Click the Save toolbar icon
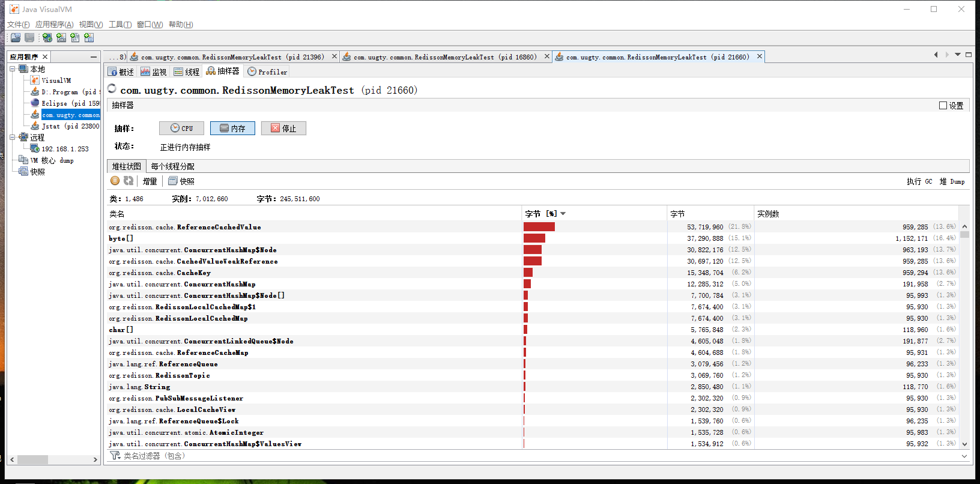 click(x=29, y=38)
